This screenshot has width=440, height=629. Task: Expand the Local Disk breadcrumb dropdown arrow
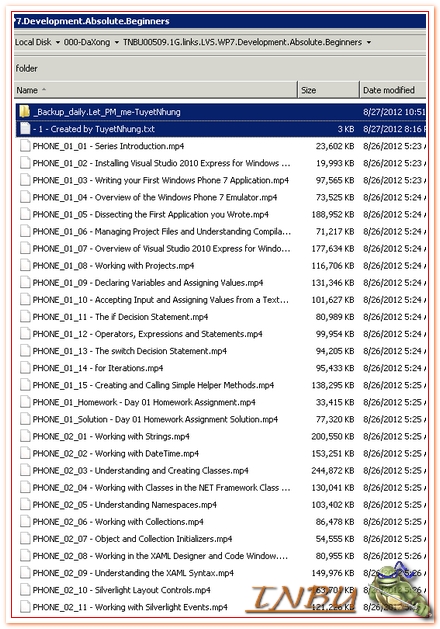click(x=58, y=42)
